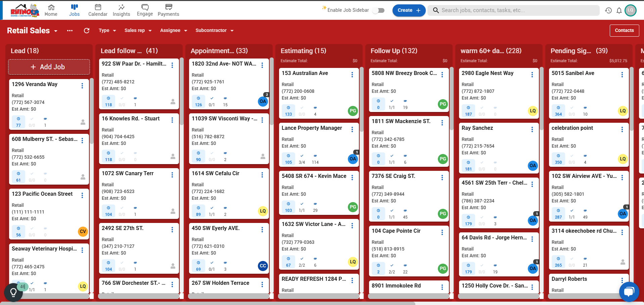Viewport: 644px width, 305px height.
Task: Open the 7376 SE Craig ST. job
Action: (393, 176)
